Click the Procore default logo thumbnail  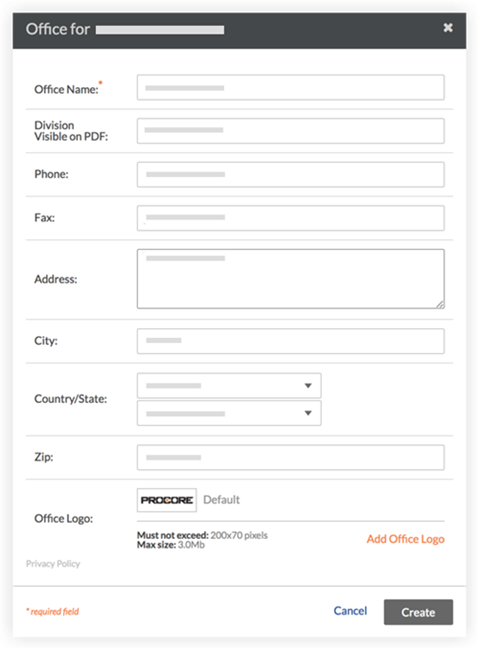click(167, 500)
